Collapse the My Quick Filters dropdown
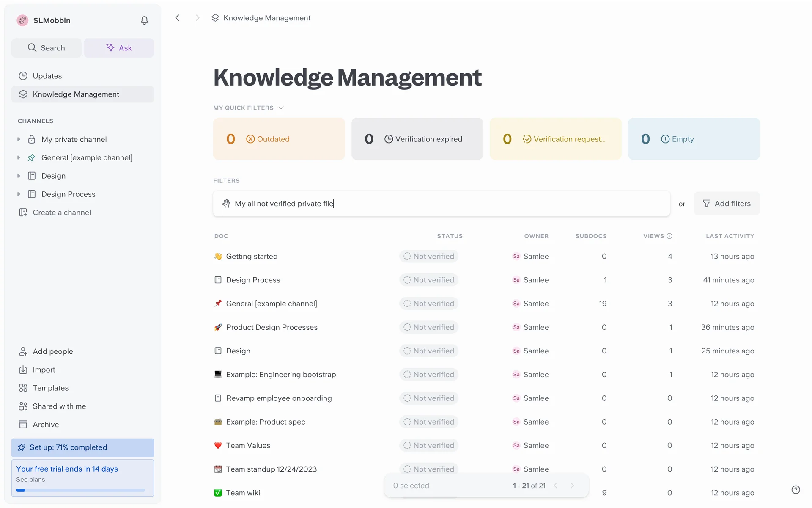This screenshot has height=508, width=812. click(281, 108)
